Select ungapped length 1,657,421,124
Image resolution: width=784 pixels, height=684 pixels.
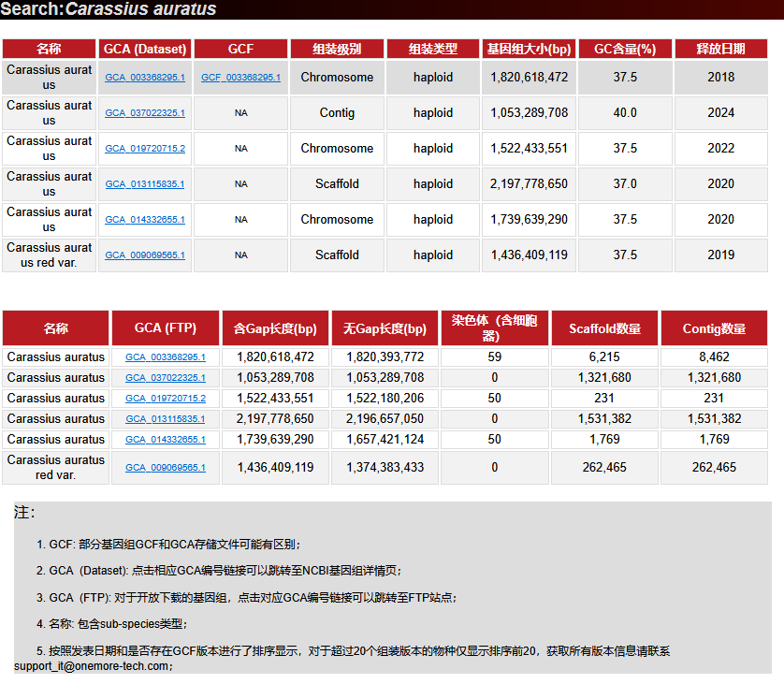tap(385, 440)
